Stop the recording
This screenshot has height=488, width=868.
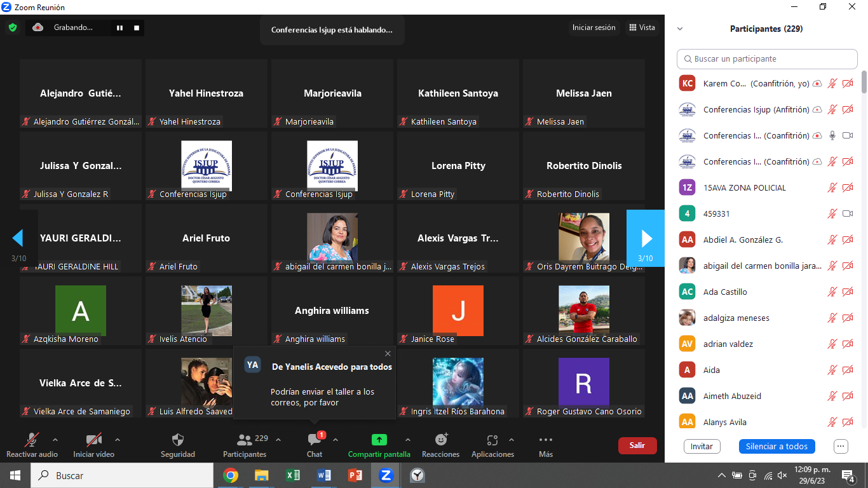coord(136,28)
